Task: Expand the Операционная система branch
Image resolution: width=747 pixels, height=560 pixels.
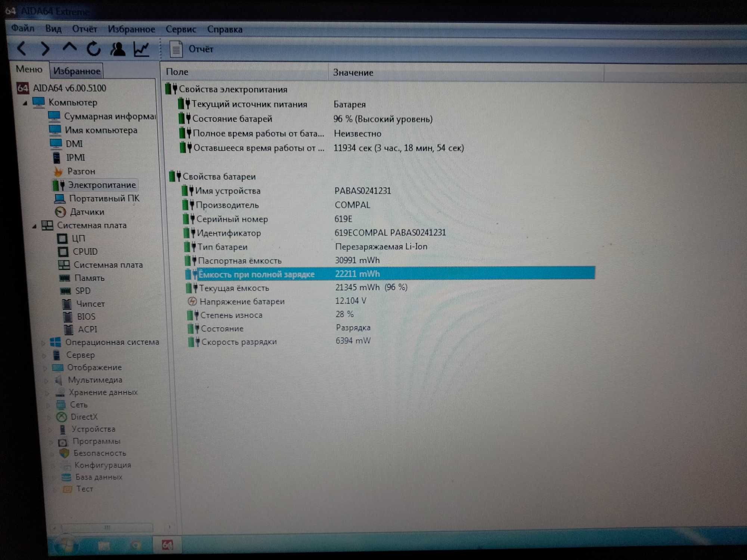Action: (43, 343)
